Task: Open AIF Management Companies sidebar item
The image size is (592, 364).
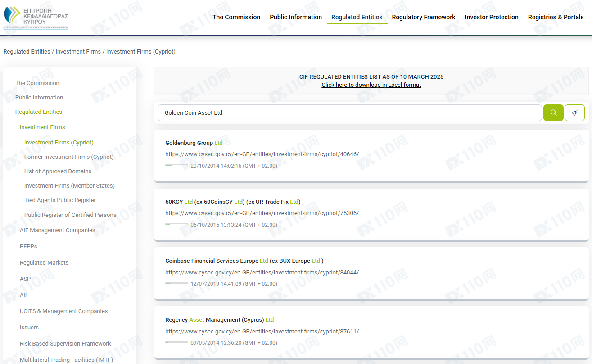Action: coord(58,230)
